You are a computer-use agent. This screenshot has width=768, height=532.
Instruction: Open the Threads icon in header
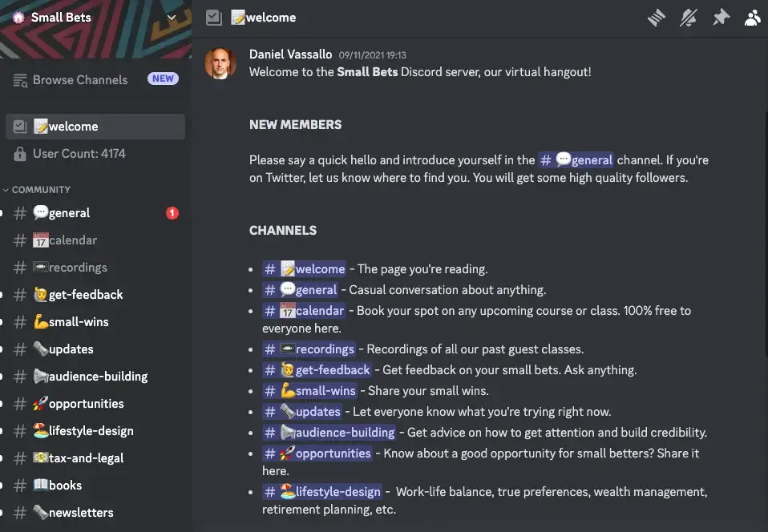657,17
